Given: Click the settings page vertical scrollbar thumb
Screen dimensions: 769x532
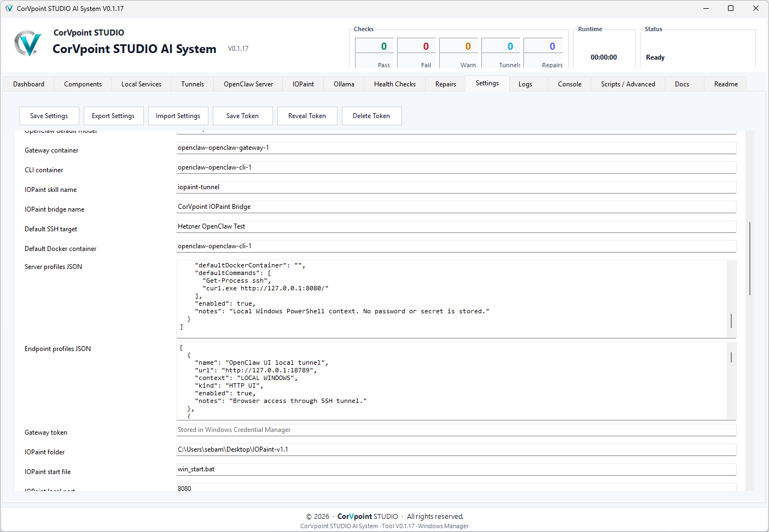Looking at the screenshot, I should [750, 259].
